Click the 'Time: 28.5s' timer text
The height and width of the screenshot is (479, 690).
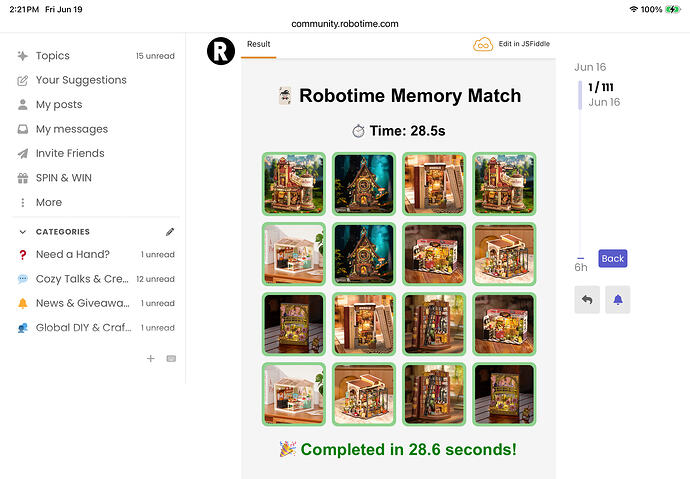(407, 131)
